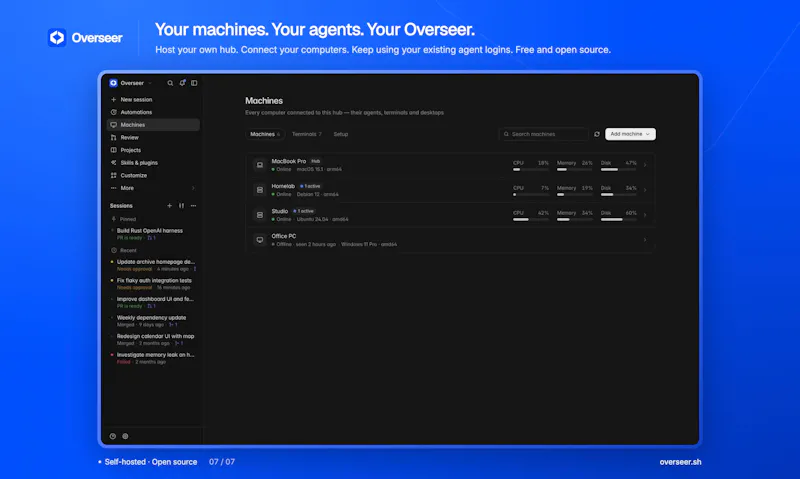Expand the Homelab row chevron
This screenshot has height=479, width=800.
tap(645, 190)
